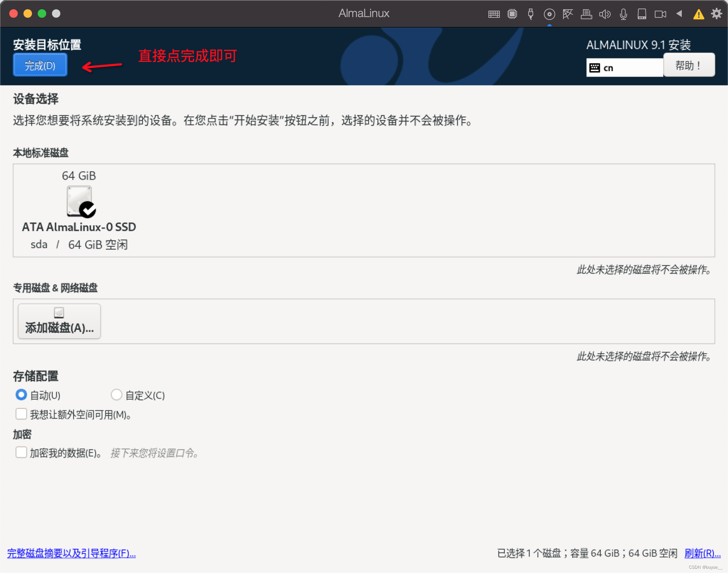The height and width of the screenshot is (573, 728).
Task: Open the network device icon
Action: click(568, 14)
